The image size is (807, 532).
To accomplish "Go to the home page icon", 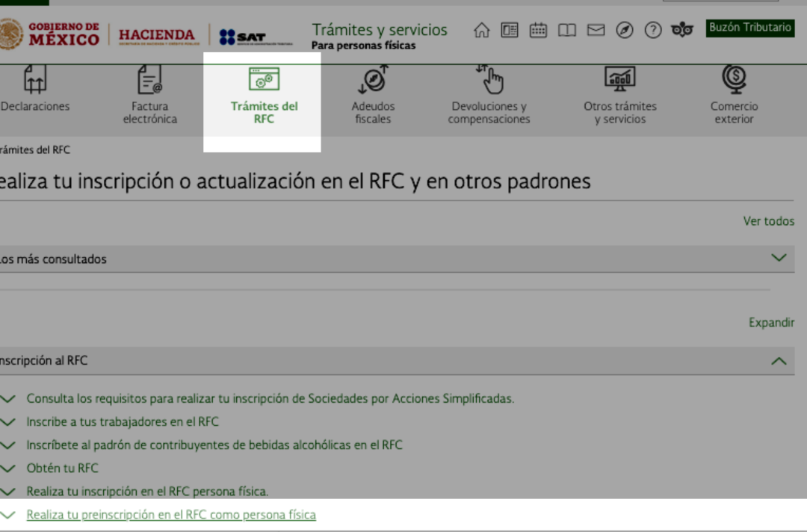I will pyautogui.click(x=482, y=31).
